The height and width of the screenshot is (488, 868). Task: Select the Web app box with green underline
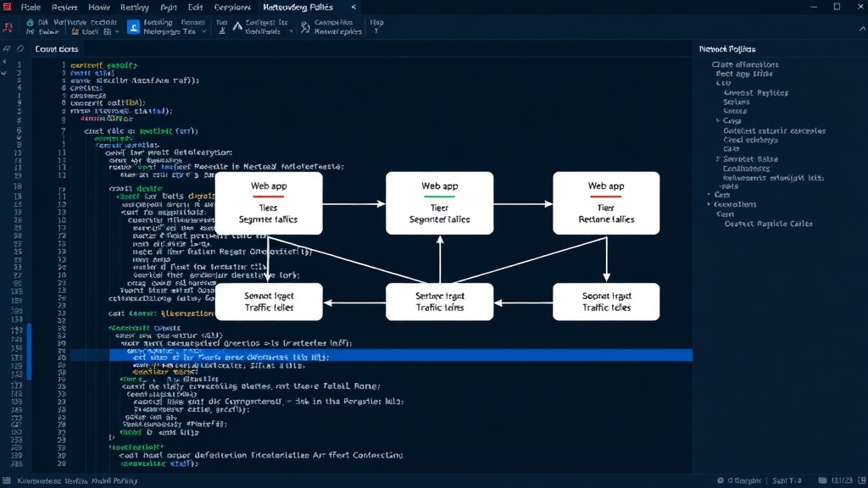click(x=440, y=202)
